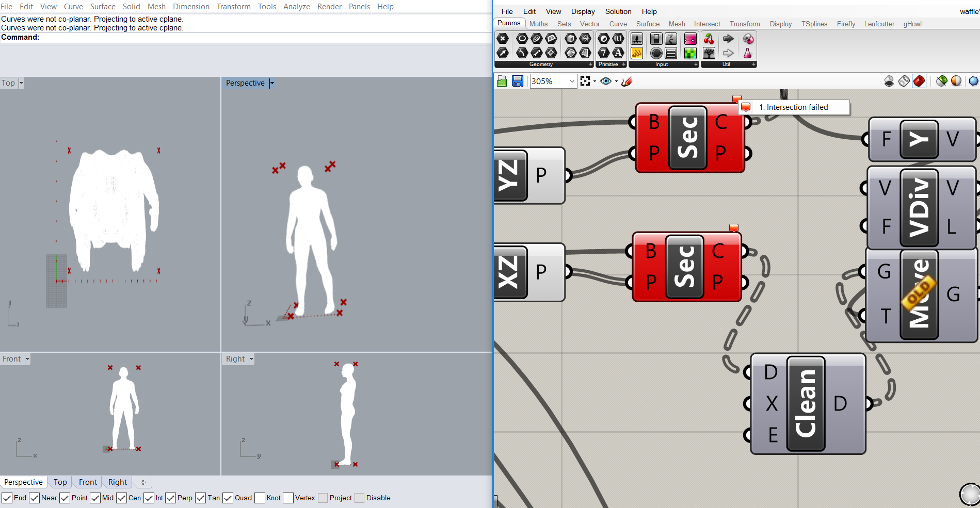Click the first Sec component warning balloon

(737, 99)
